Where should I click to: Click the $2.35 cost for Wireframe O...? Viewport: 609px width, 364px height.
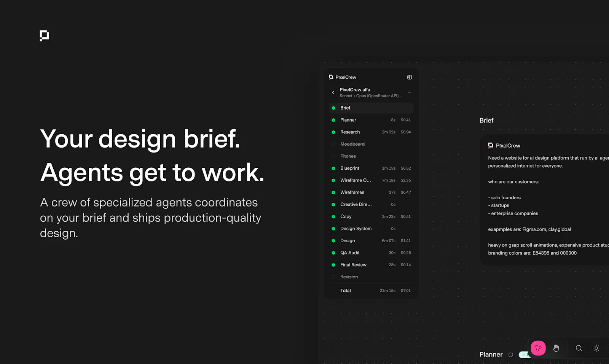pos(406,180)
